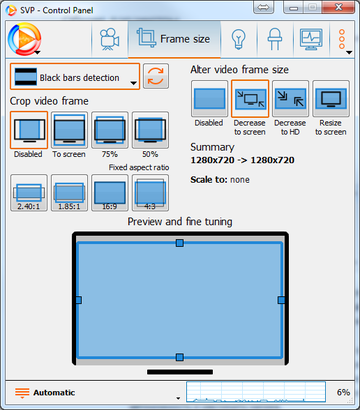Open the SVP main logo menu
The image size is (360, 410).
click(x=24, y=39)
